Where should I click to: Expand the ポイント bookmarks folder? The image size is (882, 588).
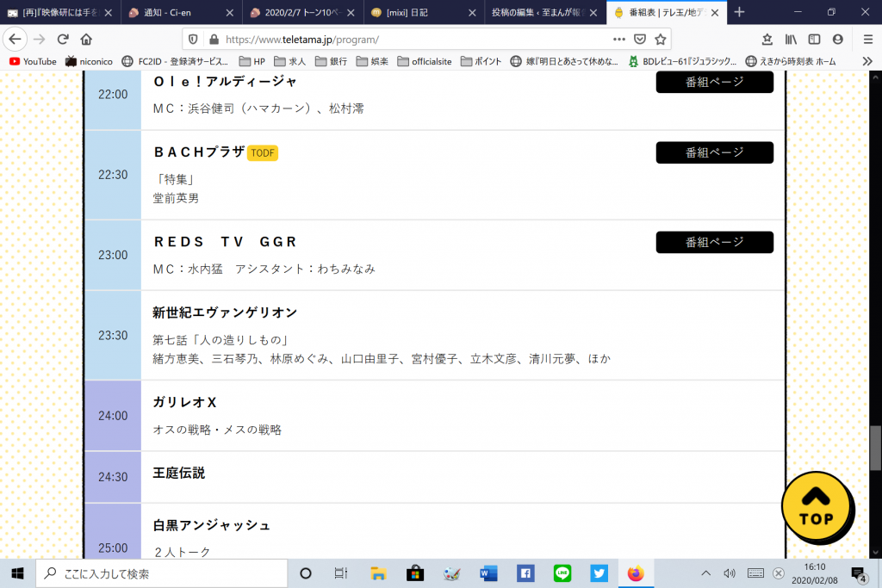[481, 61]
